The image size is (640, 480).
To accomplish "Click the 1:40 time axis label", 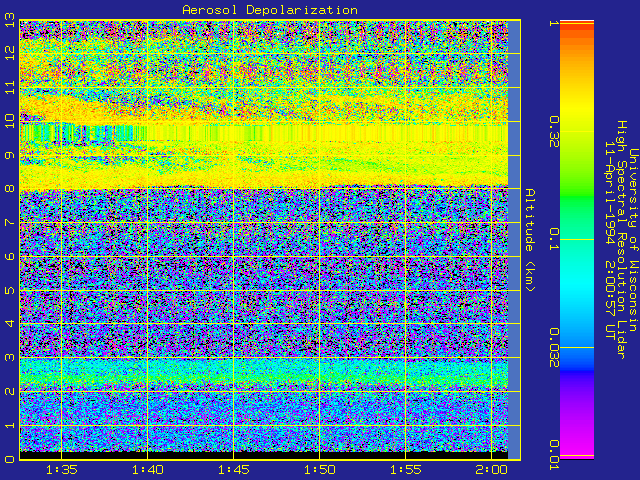I will [x=147, y=470].
